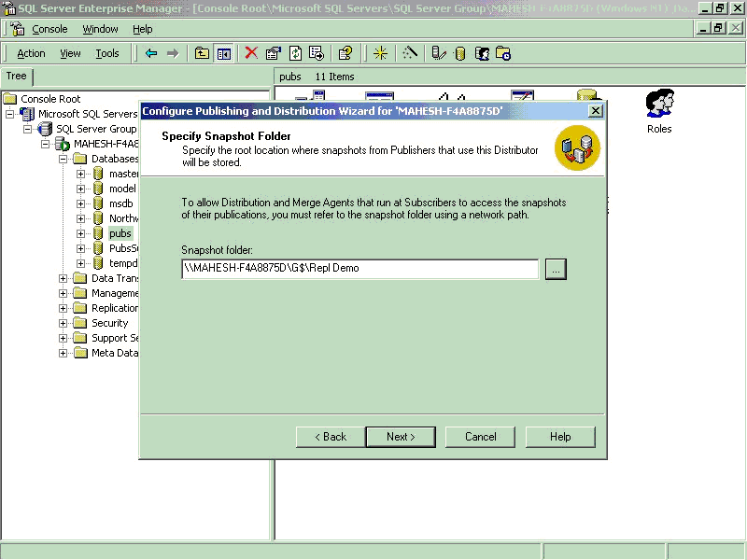Click the Microsoft SQL Servers icon
This screenshot has height=560, width=747.
(x=27, y=114)
